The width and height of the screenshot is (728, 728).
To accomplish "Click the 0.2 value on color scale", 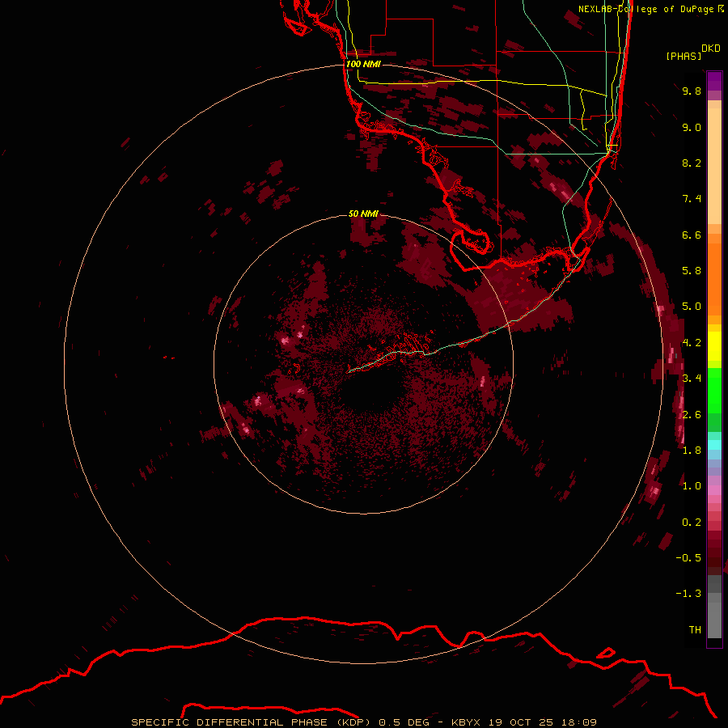I will [x=692, y=523].
